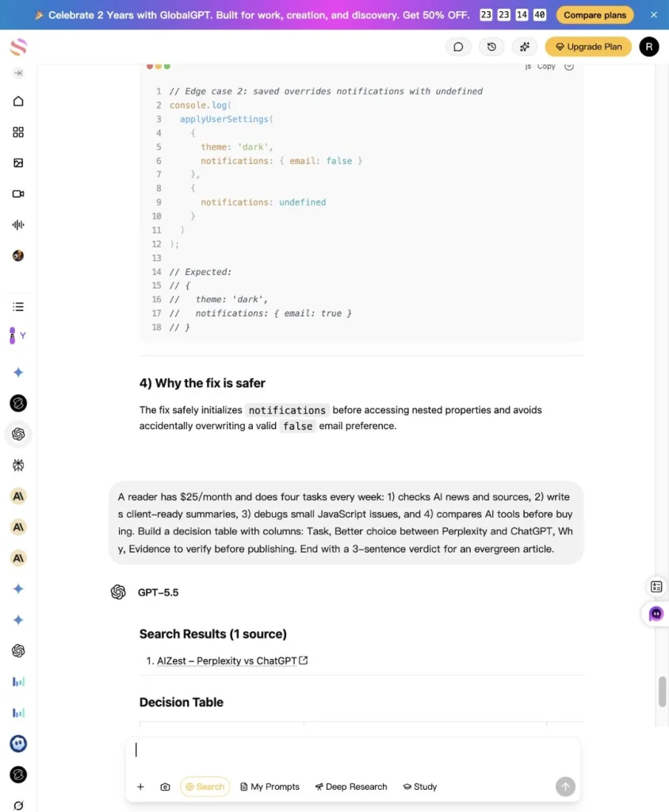Collapse the code block chevron
Viewport: 669px width, 812px height.
pos(569,67)
